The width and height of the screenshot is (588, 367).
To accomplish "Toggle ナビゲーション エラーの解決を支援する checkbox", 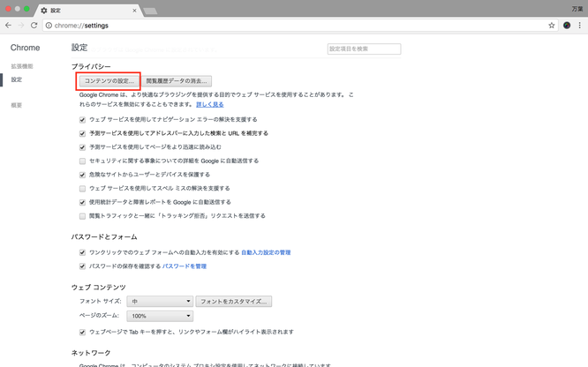I will (82, 120).
